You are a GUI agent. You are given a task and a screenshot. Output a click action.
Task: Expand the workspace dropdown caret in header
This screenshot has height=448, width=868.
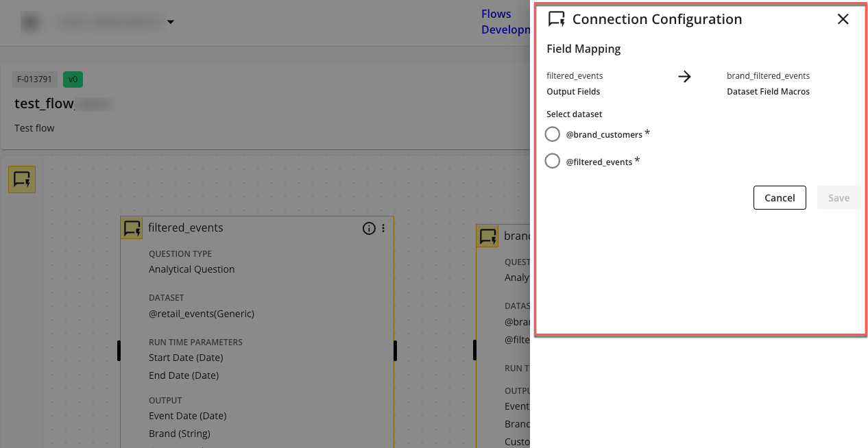[x=171, y=23]
